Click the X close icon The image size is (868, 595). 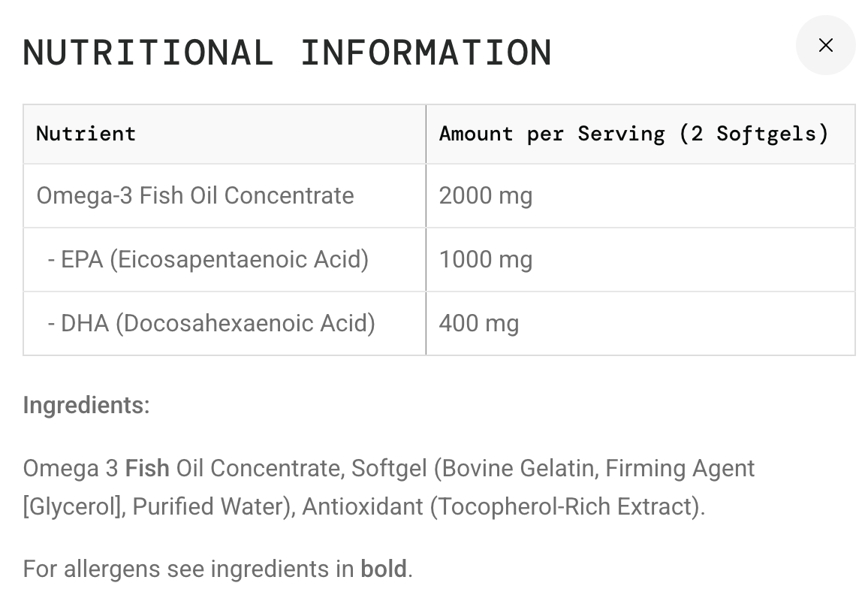coord(825,45)
